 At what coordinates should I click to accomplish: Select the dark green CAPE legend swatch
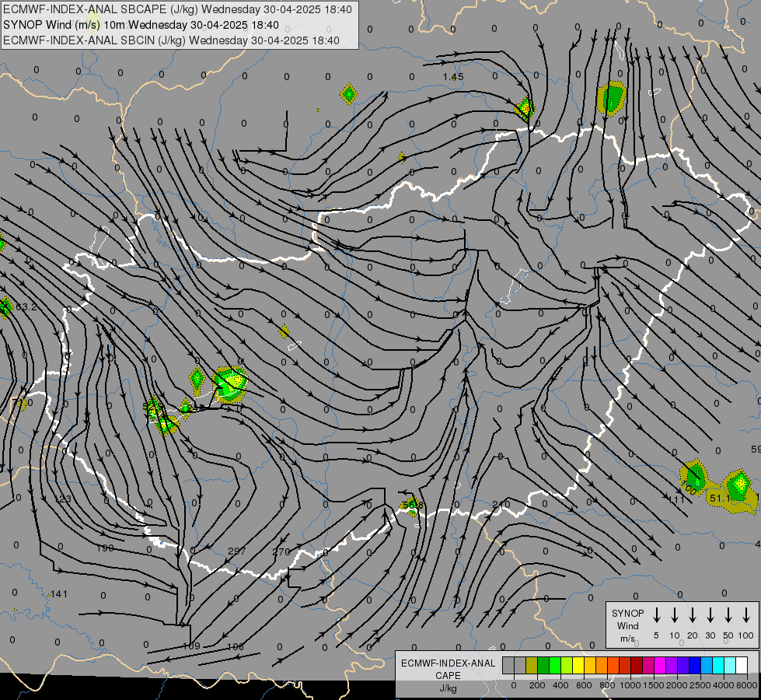click(x=543, y=665)
